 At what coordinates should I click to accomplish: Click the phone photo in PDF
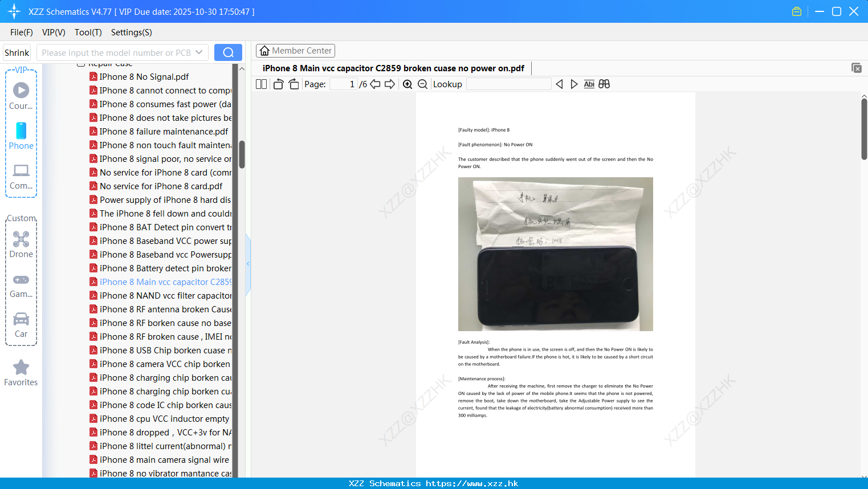pos(556,254)
